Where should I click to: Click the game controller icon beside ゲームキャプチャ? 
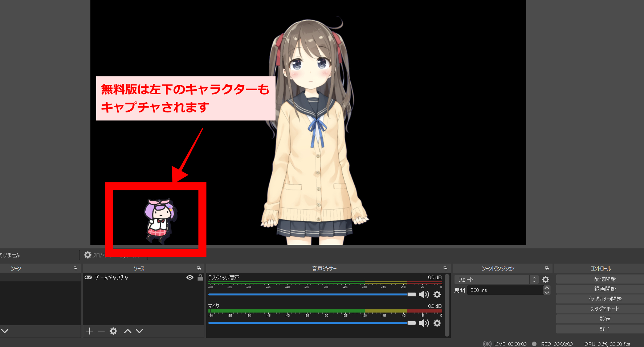[x=88, y=277]
